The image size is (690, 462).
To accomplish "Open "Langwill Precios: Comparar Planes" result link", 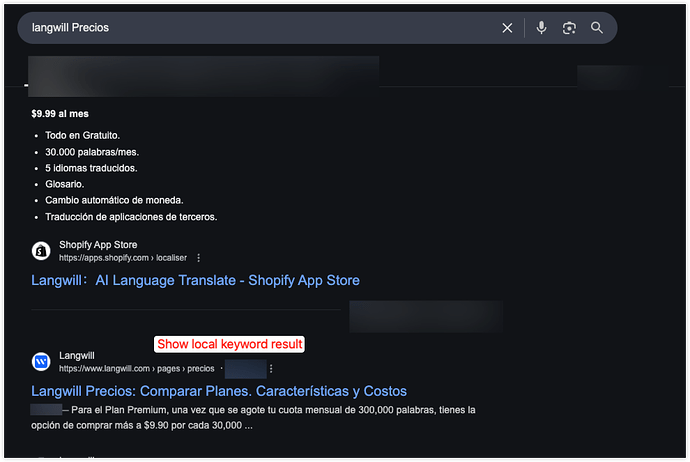I will point(219,391).
